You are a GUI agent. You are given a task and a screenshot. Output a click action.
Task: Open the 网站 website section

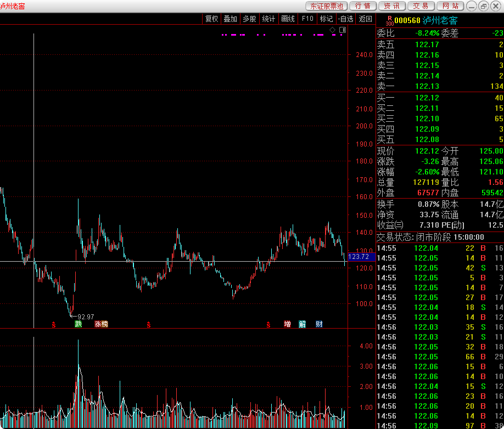point(450,6)
